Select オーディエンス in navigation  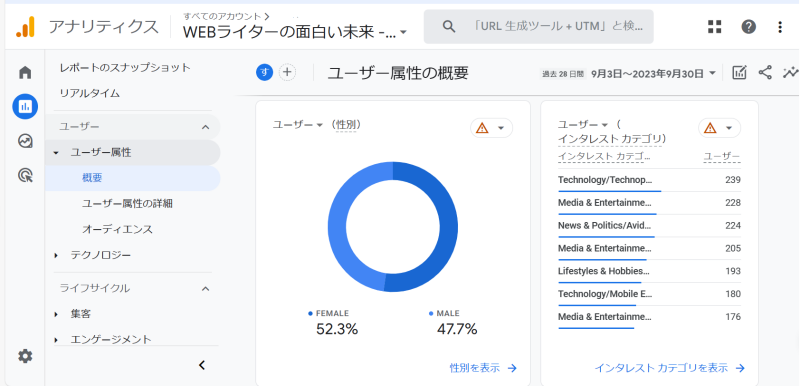(x=117, y=229)
